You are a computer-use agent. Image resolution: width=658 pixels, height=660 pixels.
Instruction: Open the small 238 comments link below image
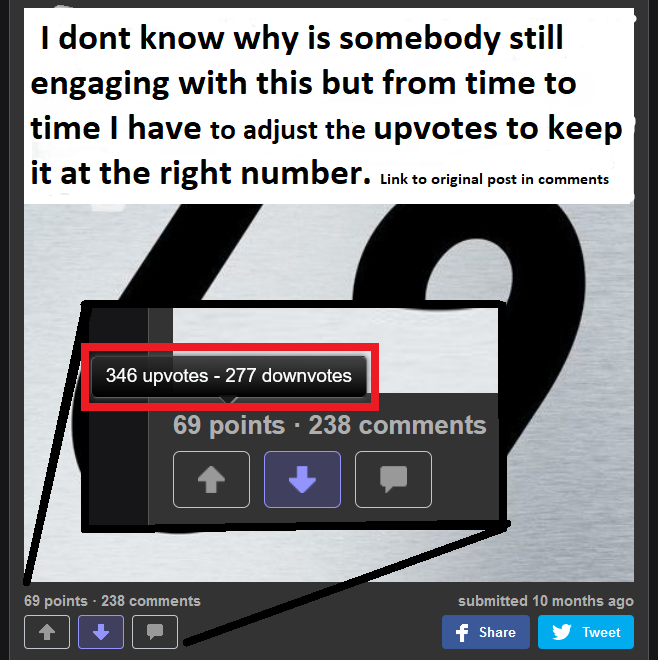151,601
